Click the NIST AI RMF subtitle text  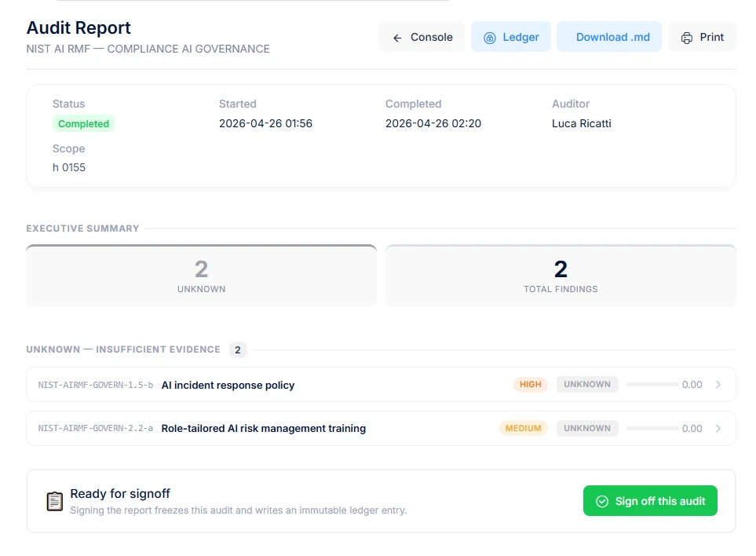(x=148, y=49)
